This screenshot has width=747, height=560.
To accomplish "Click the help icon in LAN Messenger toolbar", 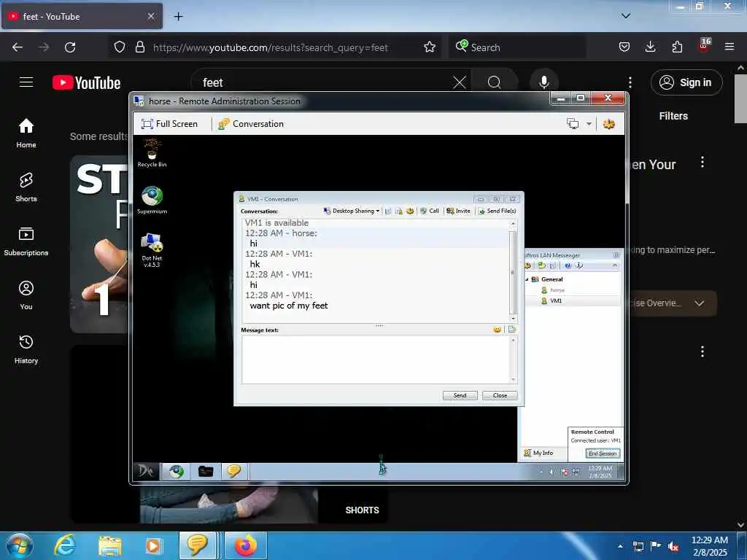I will pyautogui.click(x=568, y=265).
